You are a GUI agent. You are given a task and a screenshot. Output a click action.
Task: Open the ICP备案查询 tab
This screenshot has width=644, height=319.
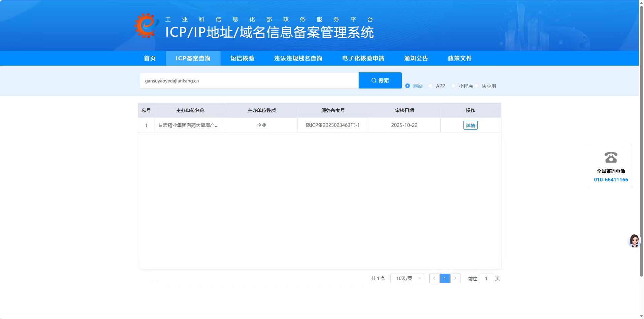tap(193, 58)
